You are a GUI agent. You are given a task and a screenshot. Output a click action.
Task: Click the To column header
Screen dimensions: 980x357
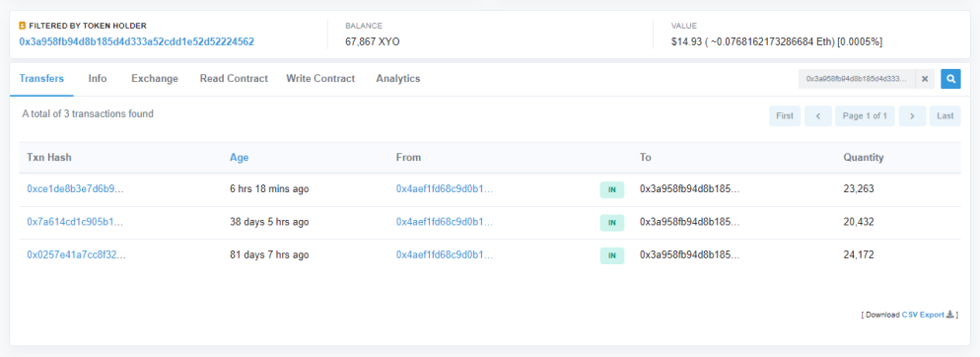tap(646, 158)
